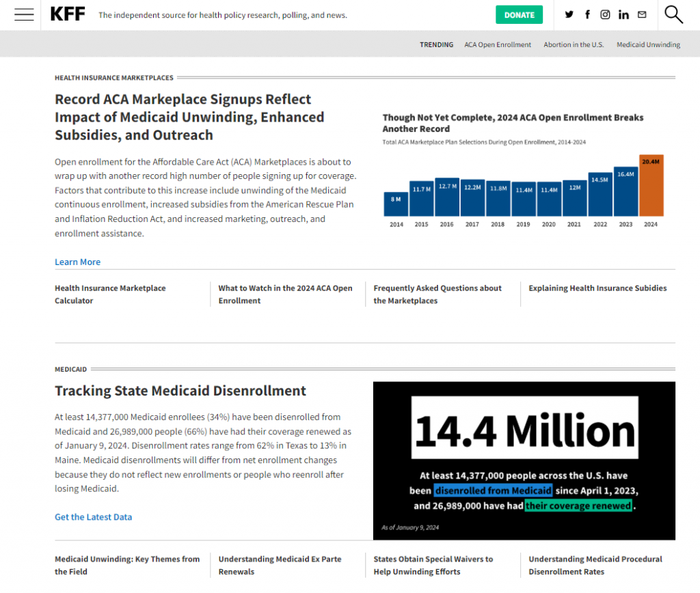The image size is (700, 593).
Task: Open Health Insurance Marketplace Calculator
Action: point(110,294)
